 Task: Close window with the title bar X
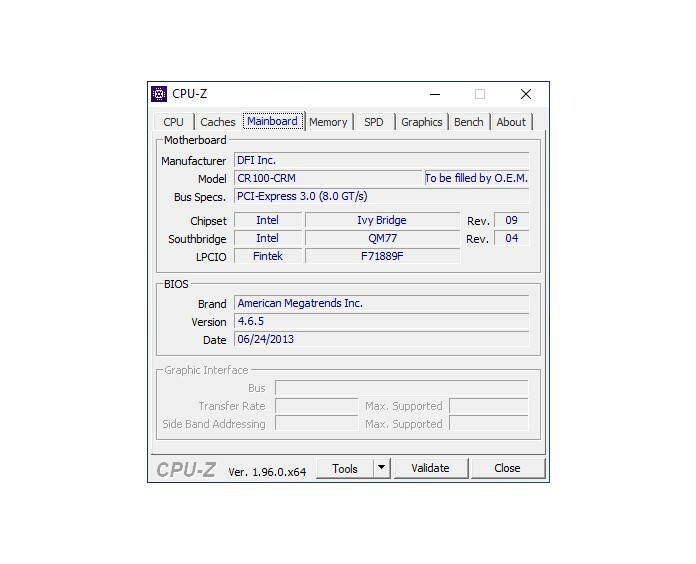(x=526, y=94)
